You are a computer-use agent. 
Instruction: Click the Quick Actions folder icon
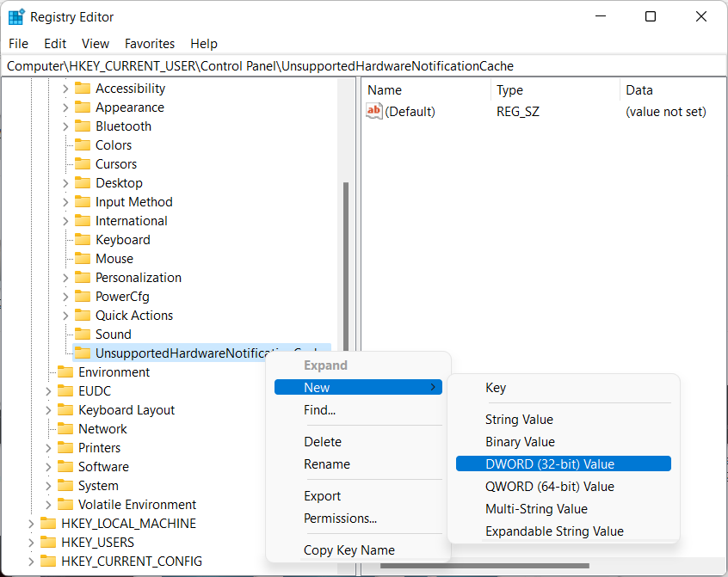[x=83, y=316]
